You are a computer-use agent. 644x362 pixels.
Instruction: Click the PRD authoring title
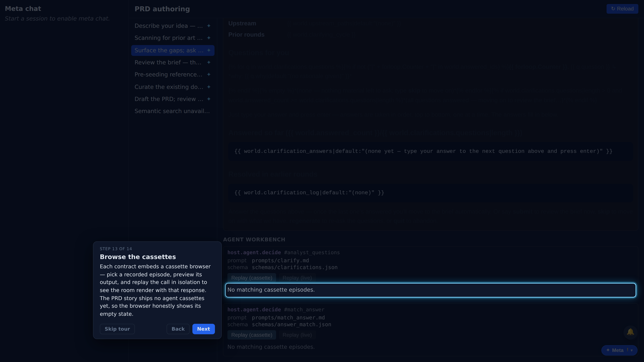point(162,9)
